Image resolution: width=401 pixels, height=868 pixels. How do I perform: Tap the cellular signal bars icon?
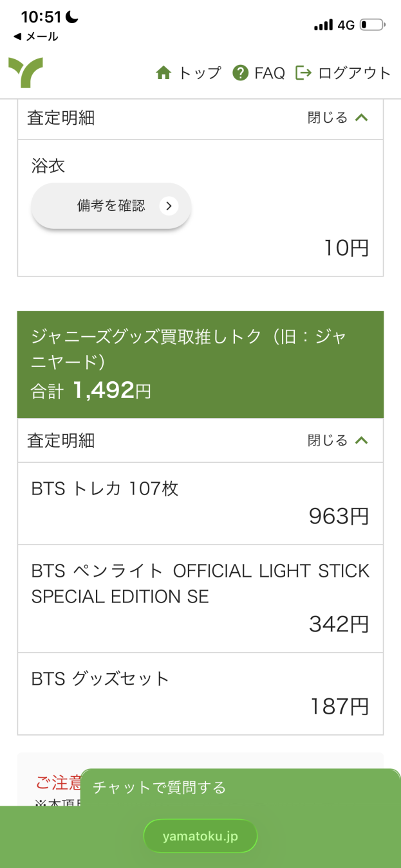coord(323,25)
